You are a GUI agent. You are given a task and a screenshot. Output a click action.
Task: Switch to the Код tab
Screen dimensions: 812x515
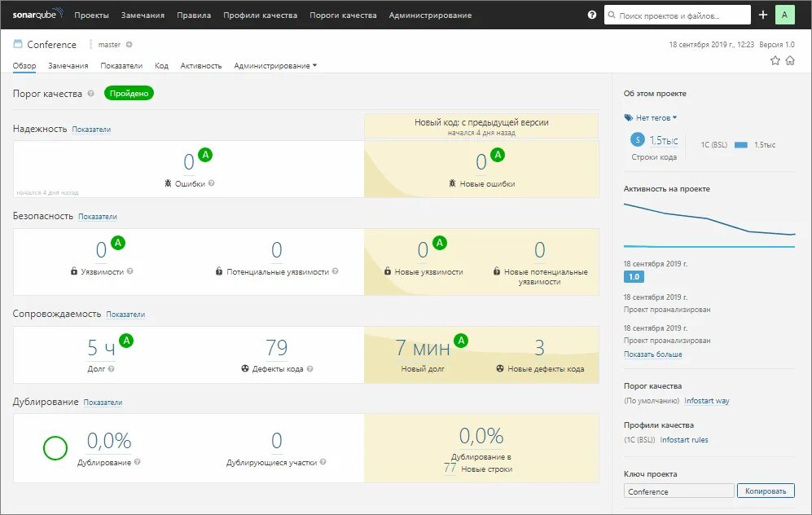tap(161, 66)
